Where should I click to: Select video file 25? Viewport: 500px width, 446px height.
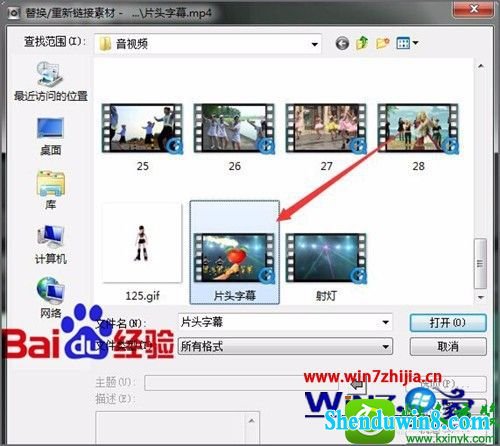tap(143, 138)
